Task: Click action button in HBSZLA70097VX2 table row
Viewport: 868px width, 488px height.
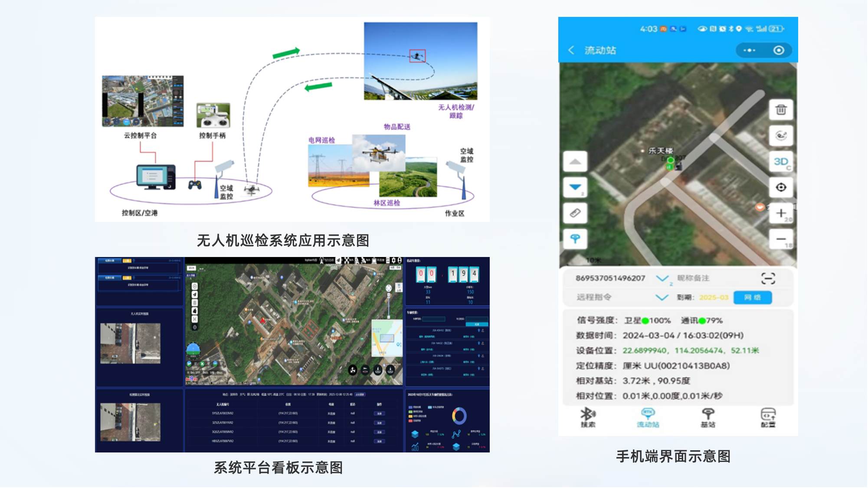Action: pyautogui.click(x=380, y=441)
